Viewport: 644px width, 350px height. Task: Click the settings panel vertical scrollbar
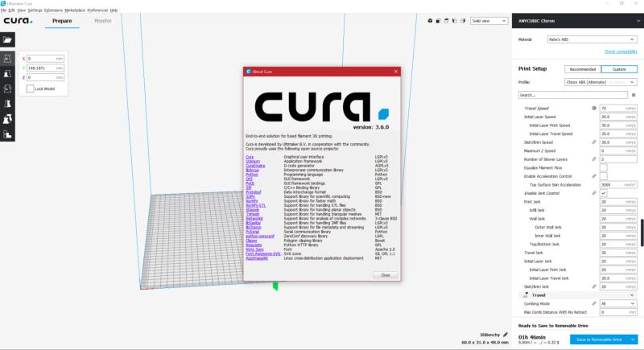point(642,233)
